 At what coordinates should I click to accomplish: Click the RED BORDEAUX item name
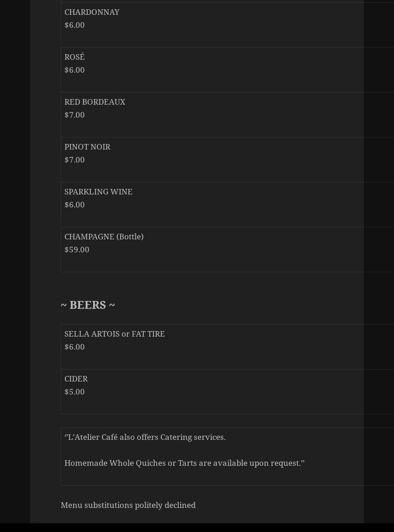click(95, 102)
